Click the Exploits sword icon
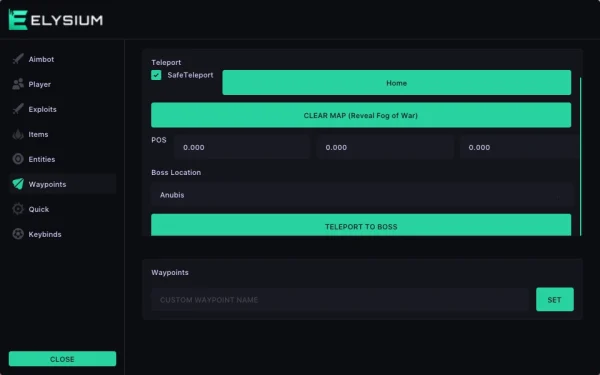This screenshot has height=375, width=600. tap(18, 109)
